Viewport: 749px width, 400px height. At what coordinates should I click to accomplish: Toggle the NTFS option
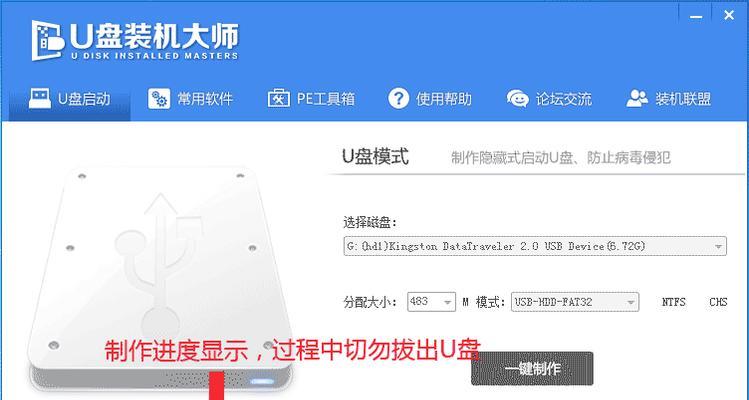click(x=674, y=302)
